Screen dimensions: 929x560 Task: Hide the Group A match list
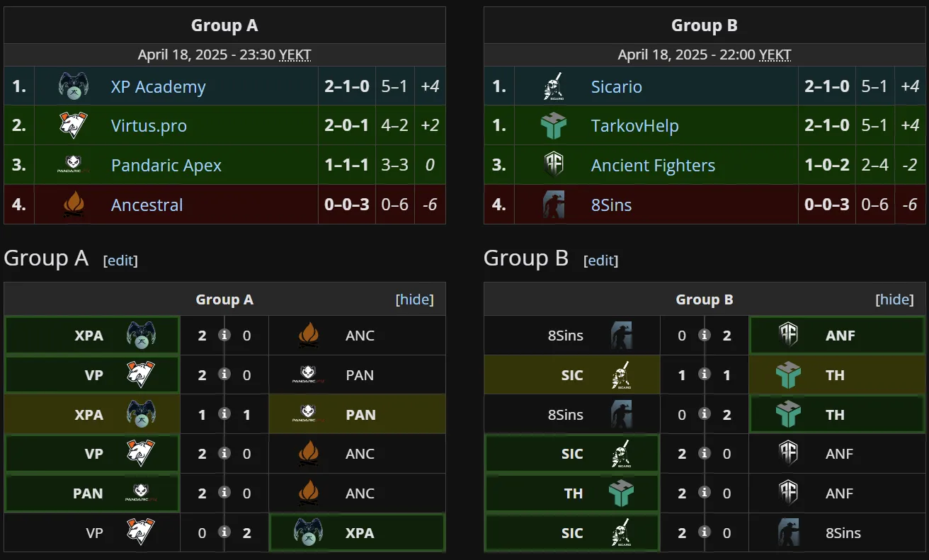point(414,299)
